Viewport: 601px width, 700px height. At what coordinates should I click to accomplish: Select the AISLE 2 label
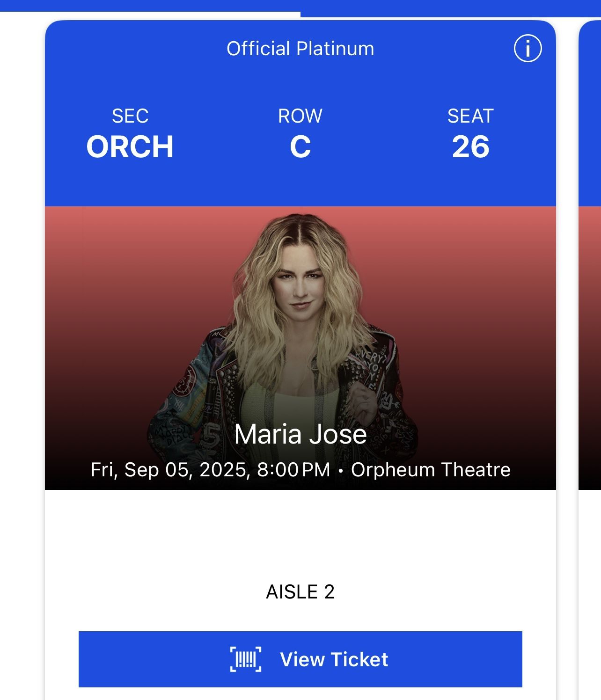click(x=300, y=592)
